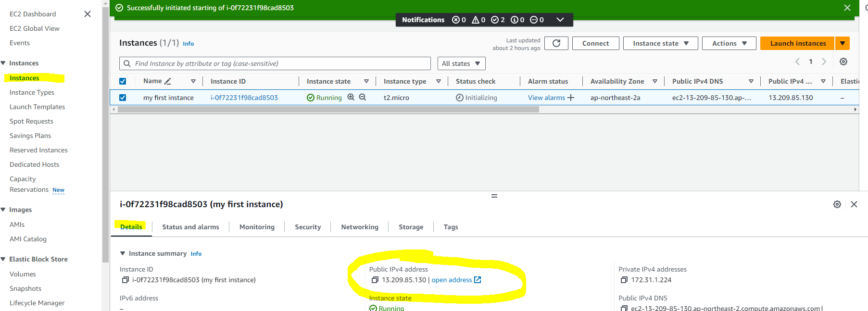Click the in-progress notifications counter icon
This screenshot has width=868, height=311.
pyautogui.click(x=534, y=20)
